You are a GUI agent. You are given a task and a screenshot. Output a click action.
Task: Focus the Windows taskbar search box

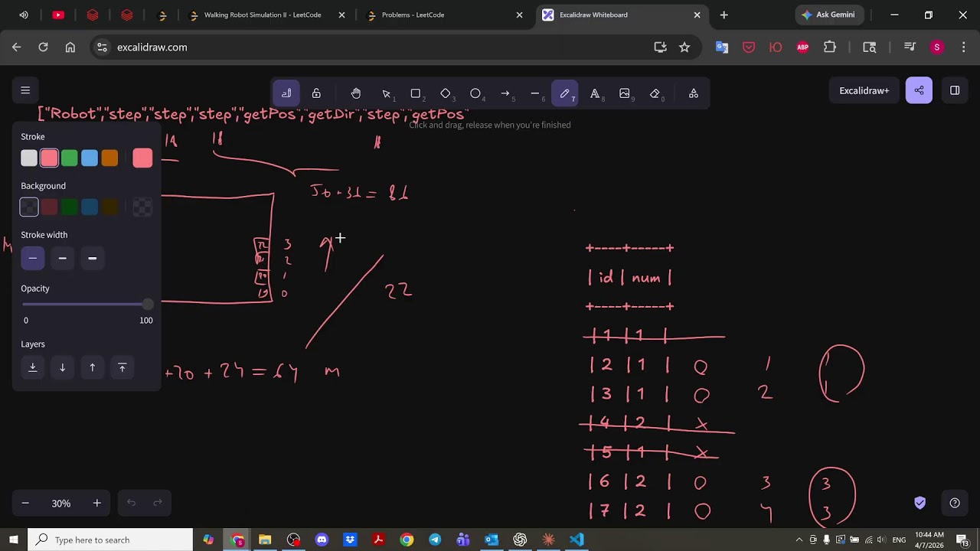pyautogui.click(x=110, y=540)
